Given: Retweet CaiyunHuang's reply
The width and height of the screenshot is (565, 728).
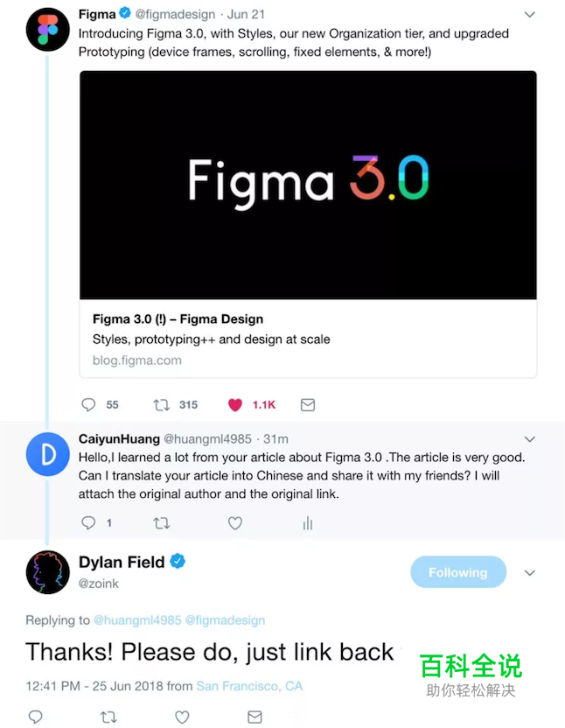Looking at the screenshot, I should (161, 522).
